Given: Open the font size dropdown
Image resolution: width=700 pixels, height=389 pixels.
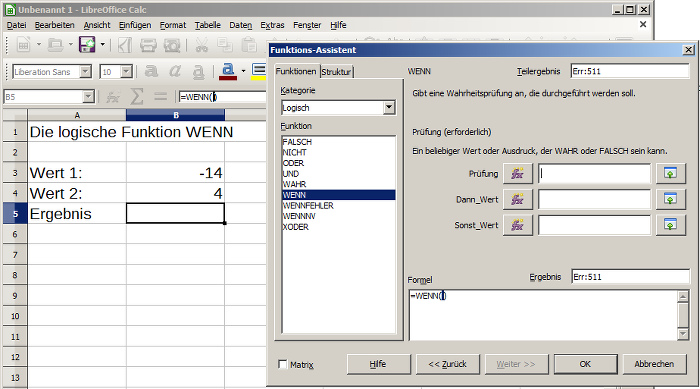Looking at the screenshot, I should tap(126, 71).
